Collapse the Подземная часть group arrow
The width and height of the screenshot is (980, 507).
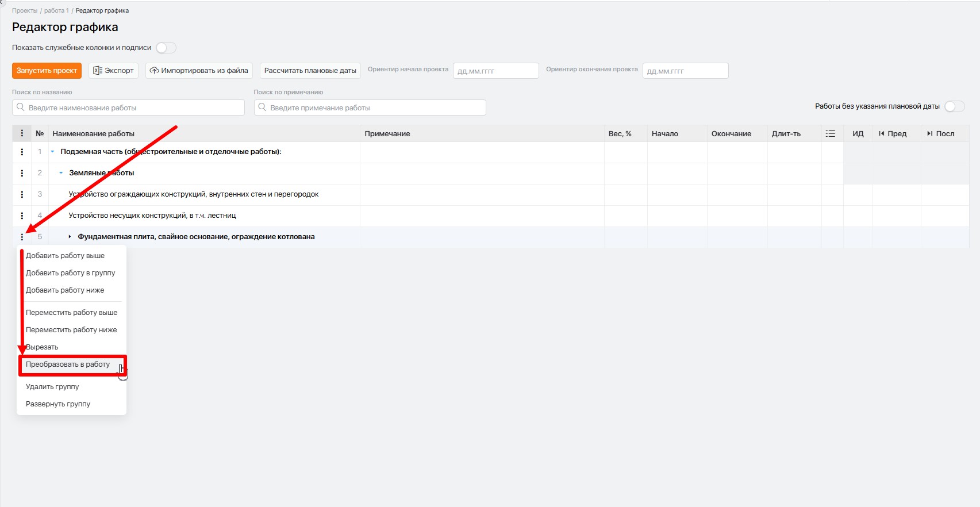coord(52,152)
